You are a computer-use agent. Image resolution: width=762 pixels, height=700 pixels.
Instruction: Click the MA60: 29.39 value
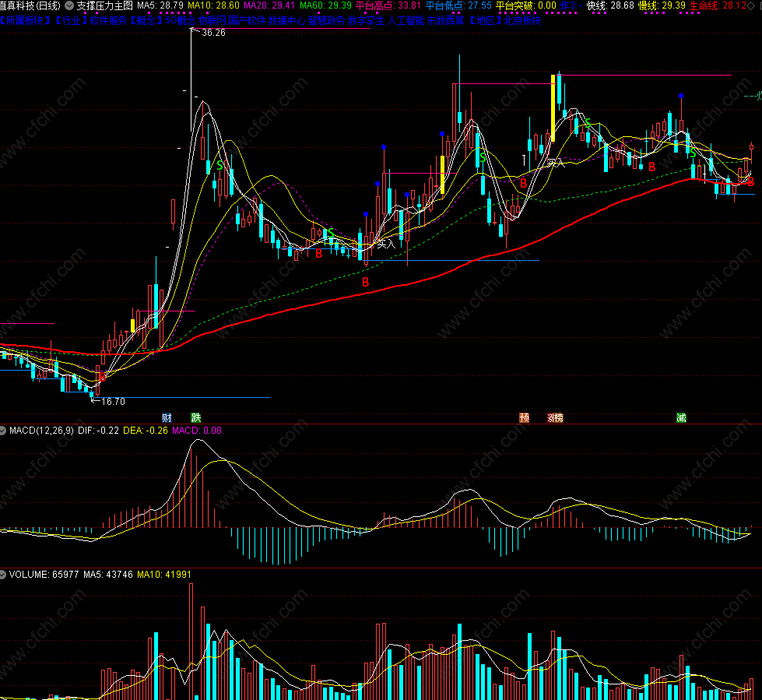tap(325, 5)
